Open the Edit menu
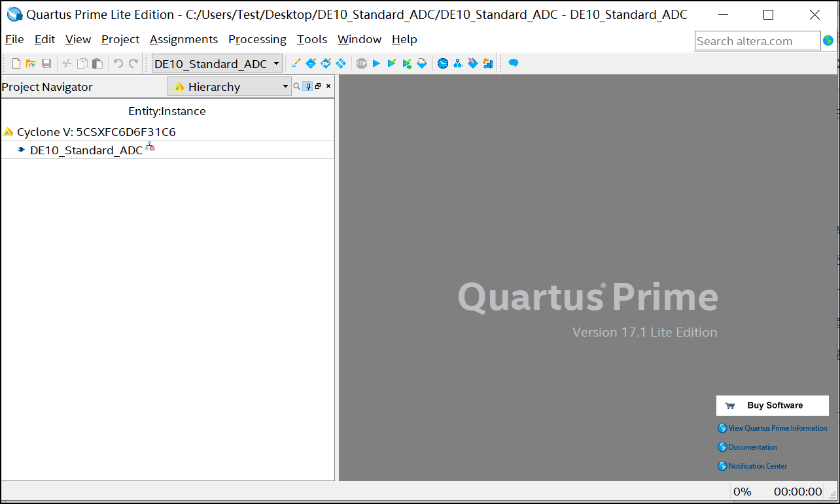Screen dimensions: 840x504 [x=44, y=39]
